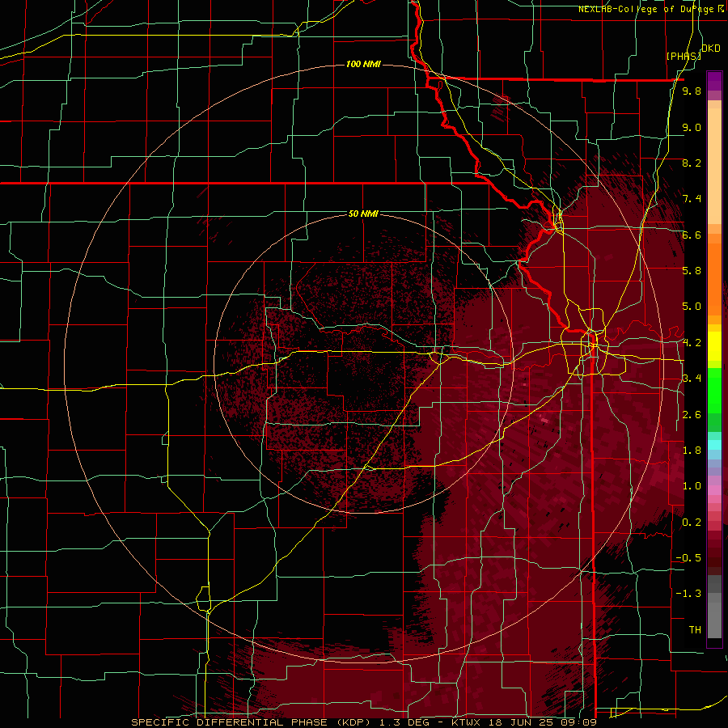Click the 9.0 scale value
This screenshot has width=728, height=728.
tap(692, 127)
